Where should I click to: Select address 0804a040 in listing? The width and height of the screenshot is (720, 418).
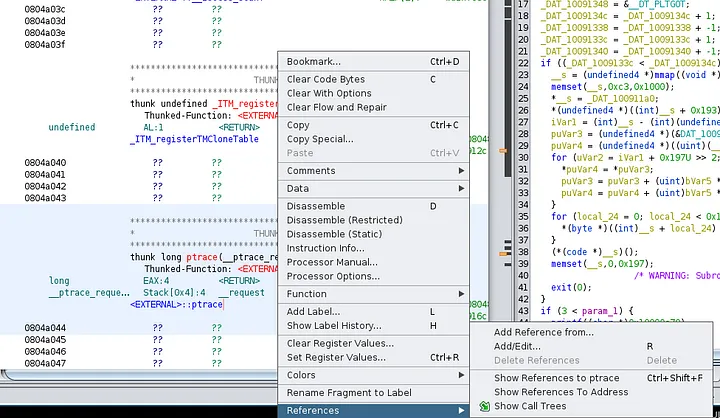coord(45,163)
